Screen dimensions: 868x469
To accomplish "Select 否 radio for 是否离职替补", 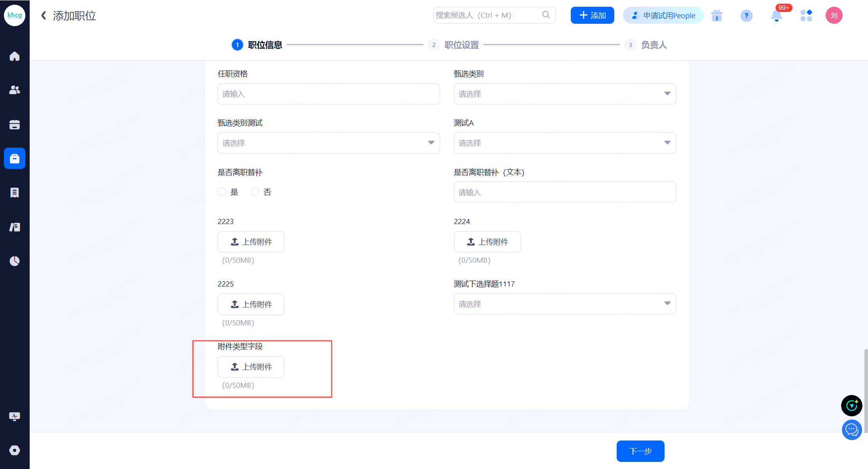I will coord(255,192).
